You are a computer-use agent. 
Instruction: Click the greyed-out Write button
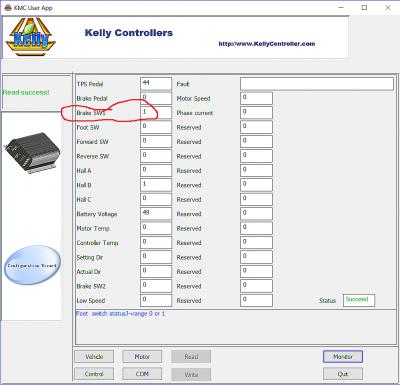tap(191, 374)
